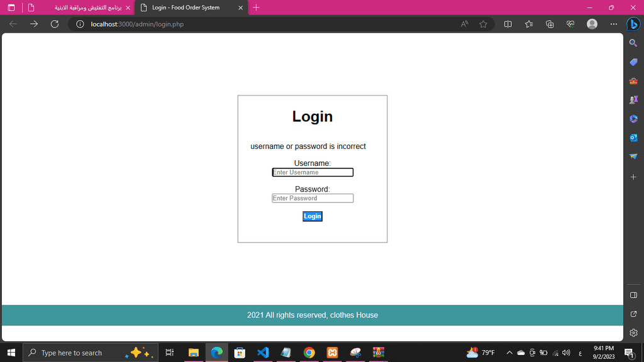Image resolution: width=644 pixels, height=362 pixels.
Task: Show hidden system tray icons chevron
Action: coord(509,353)
